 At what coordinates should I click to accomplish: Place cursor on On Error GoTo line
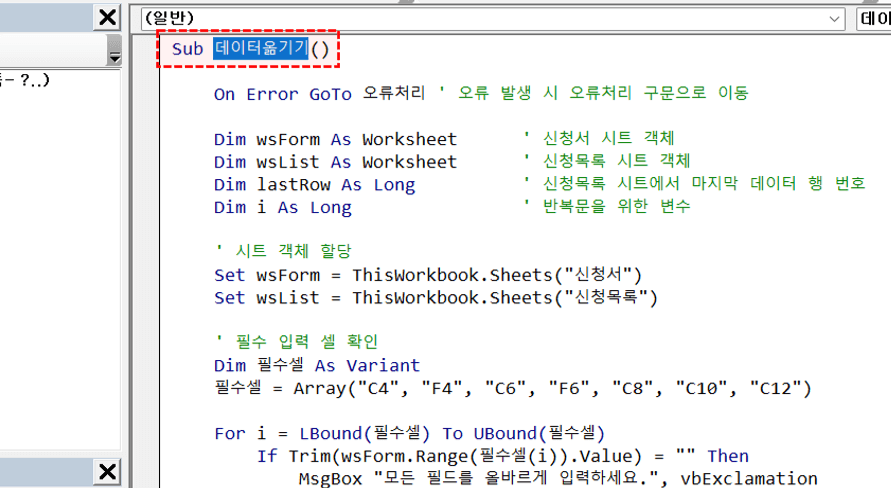(282, 94)
